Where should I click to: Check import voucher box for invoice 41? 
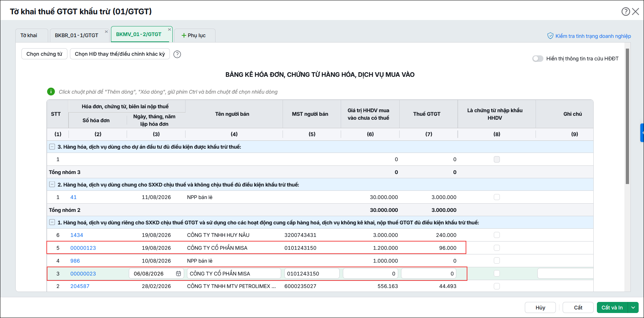click(497, 197)
